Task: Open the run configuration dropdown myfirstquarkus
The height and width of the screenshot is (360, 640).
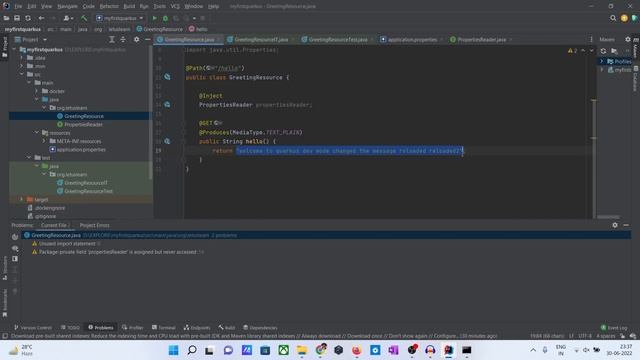Action: click(x=120, y=18)
